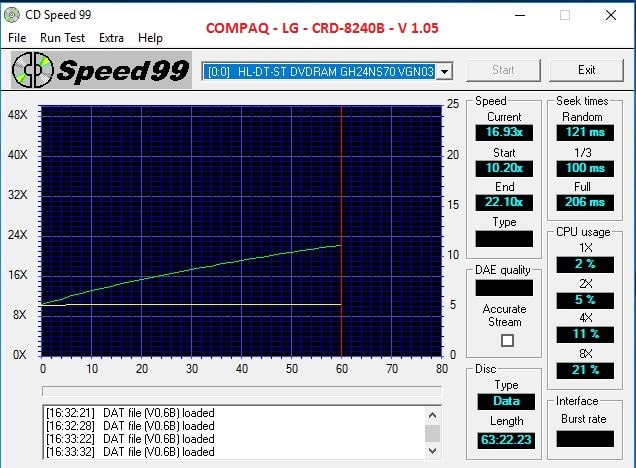The image size is (636, 468).
Task: Click the green transfer speed curve
Action: click(x=191, y=270)
